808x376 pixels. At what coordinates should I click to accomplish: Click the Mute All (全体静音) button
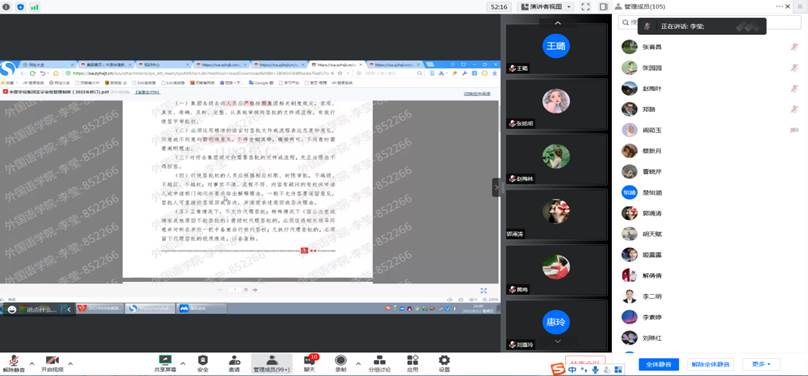(x=659, y=364)
